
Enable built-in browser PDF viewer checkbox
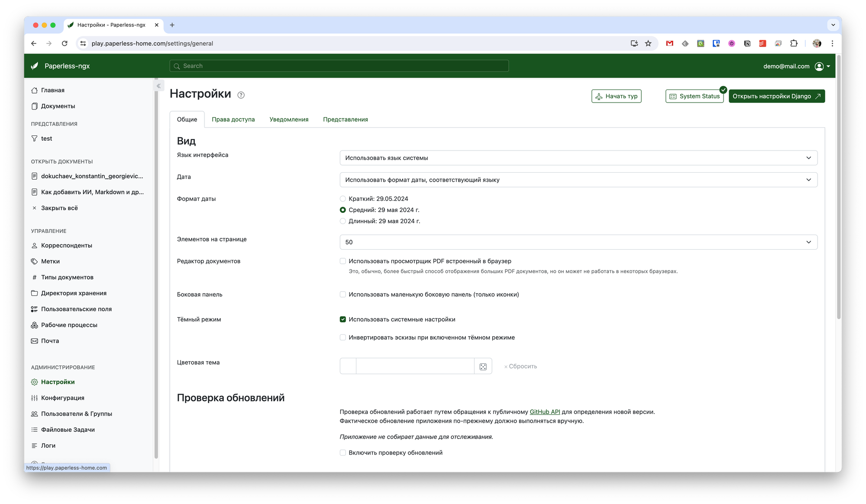(x=343, y=261)
